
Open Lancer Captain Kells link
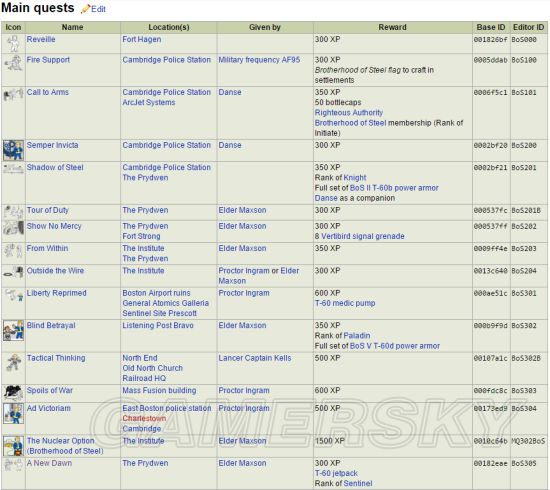pyautogui.click(x=255, y=358)
